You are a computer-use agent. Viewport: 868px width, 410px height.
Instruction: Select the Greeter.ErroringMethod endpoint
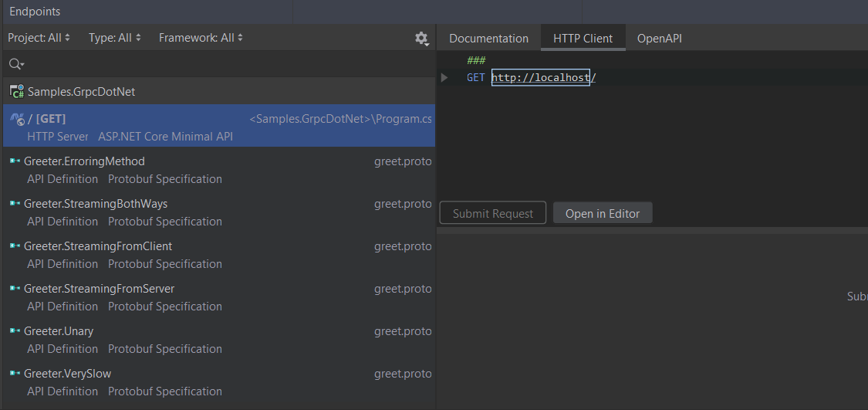click(219, 170)
